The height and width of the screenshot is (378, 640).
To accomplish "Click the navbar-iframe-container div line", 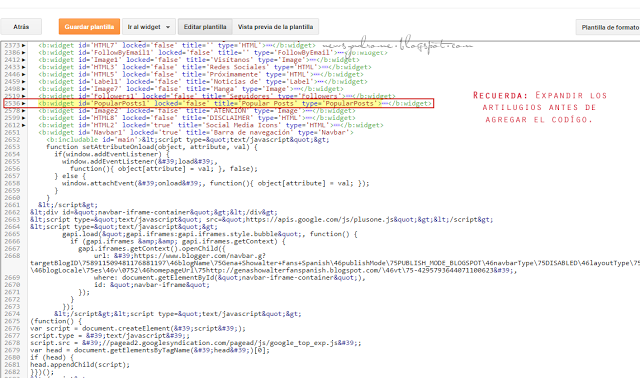I will (154, 212).
